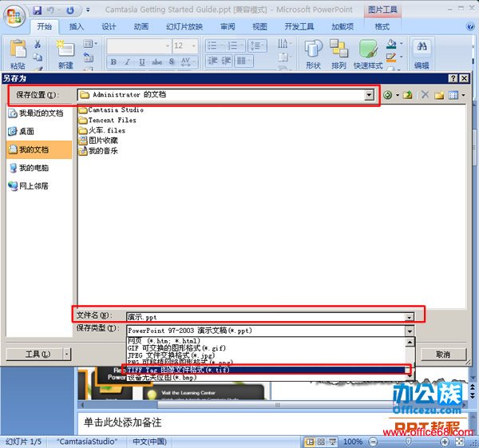Open the Back button history dropdown arrow
The height and width of the screenshot is (448, 479).
398,95
